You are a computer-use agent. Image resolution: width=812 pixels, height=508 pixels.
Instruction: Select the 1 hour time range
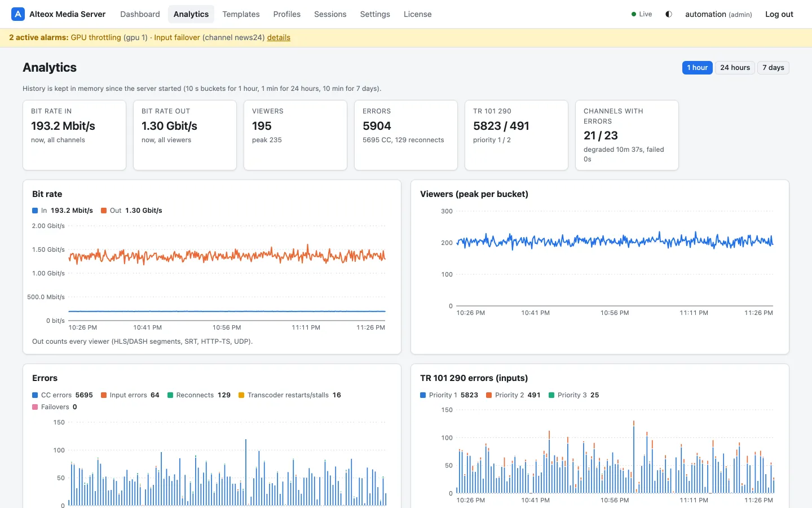(698, 68)
